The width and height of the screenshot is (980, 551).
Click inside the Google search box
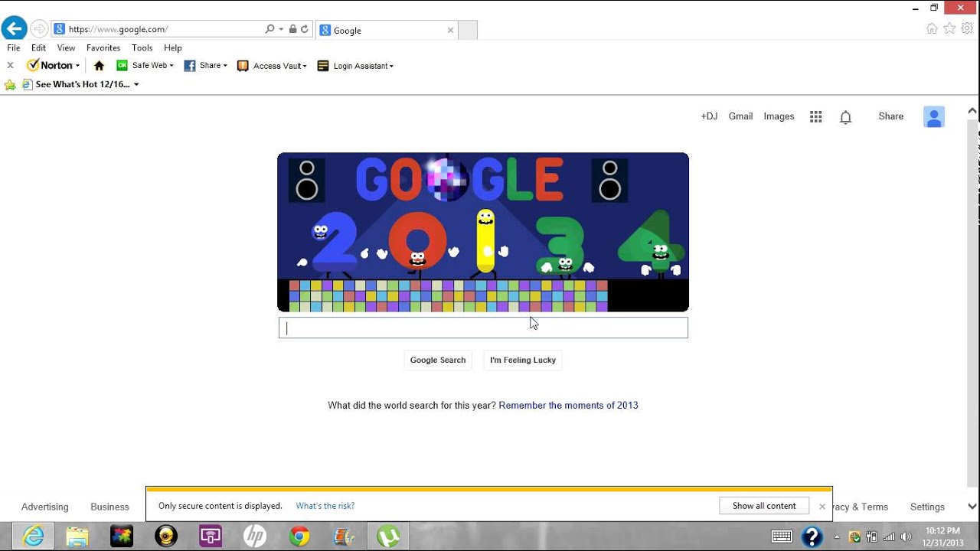pyautogui.click(x=483, y=328)
